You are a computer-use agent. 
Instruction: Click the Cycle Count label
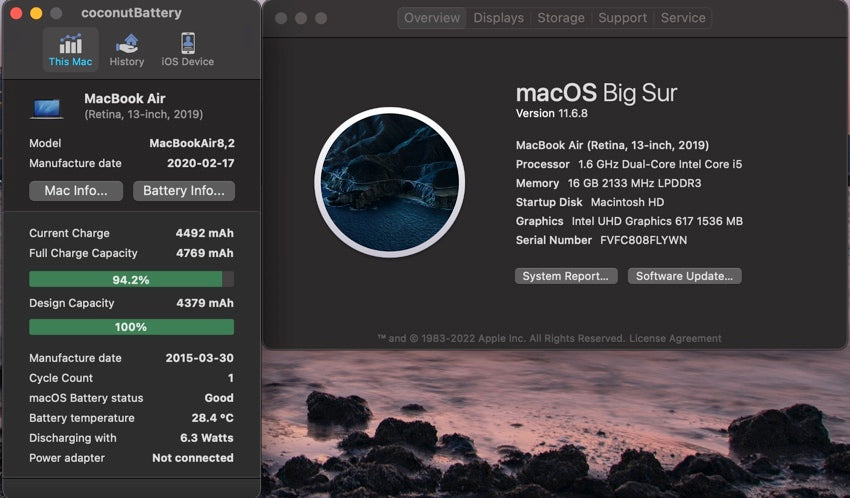(61, 378)
